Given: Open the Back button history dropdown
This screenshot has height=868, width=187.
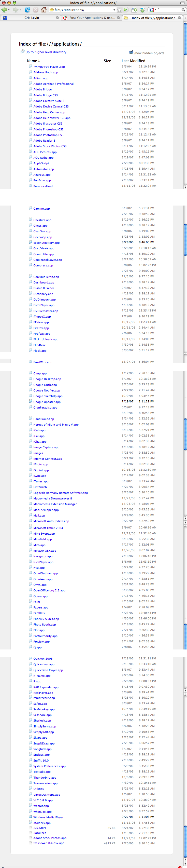Looking at the screenshot, I should pos(9,10).
